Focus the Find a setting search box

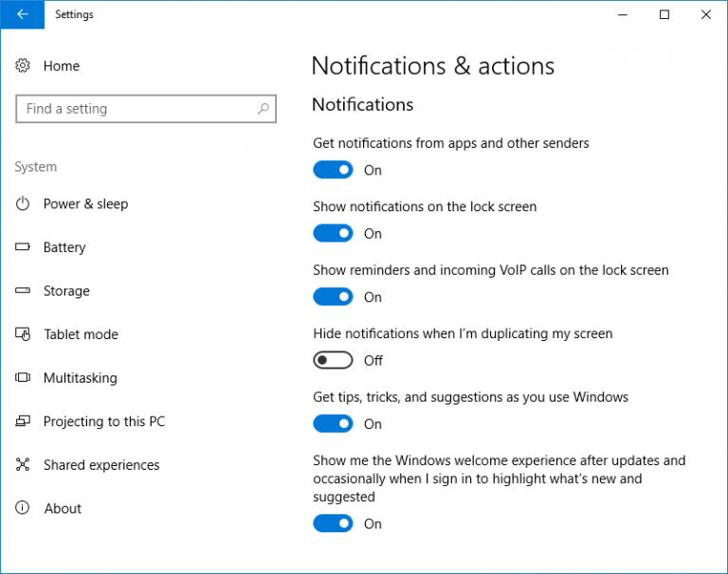[x=137, y=109]
